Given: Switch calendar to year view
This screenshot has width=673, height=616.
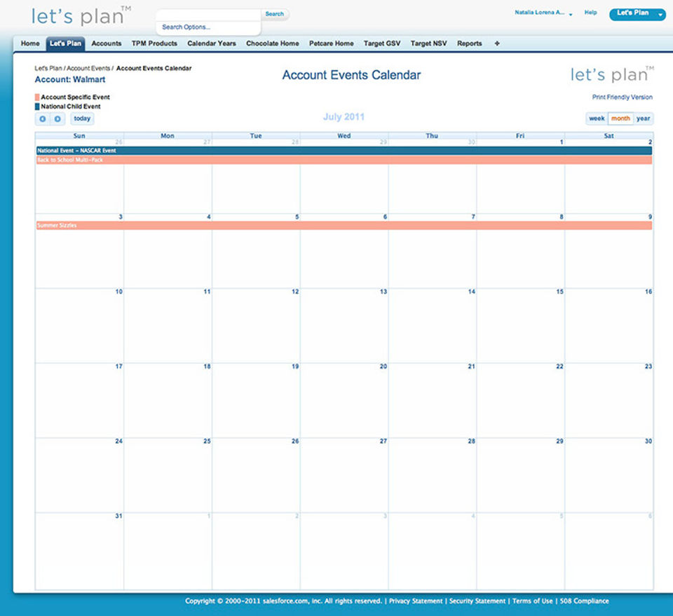Looking at the screenshot, I should click(643, 118).
